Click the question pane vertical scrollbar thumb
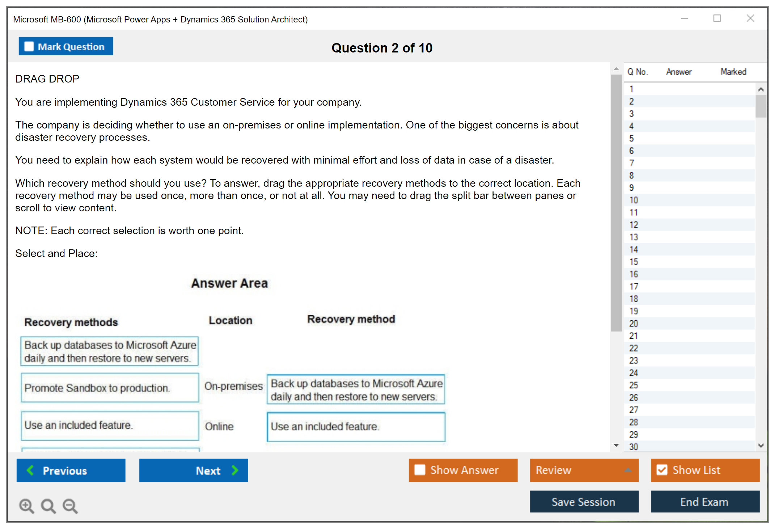 [616, 203]
